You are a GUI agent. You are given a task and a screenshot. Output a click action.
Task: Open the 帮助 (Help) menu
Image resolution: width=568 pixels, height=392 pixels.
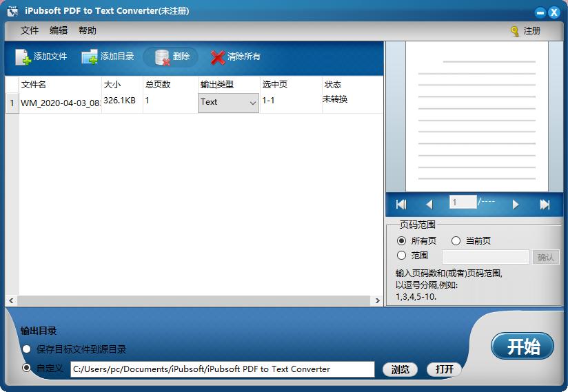tap(88, 31)
